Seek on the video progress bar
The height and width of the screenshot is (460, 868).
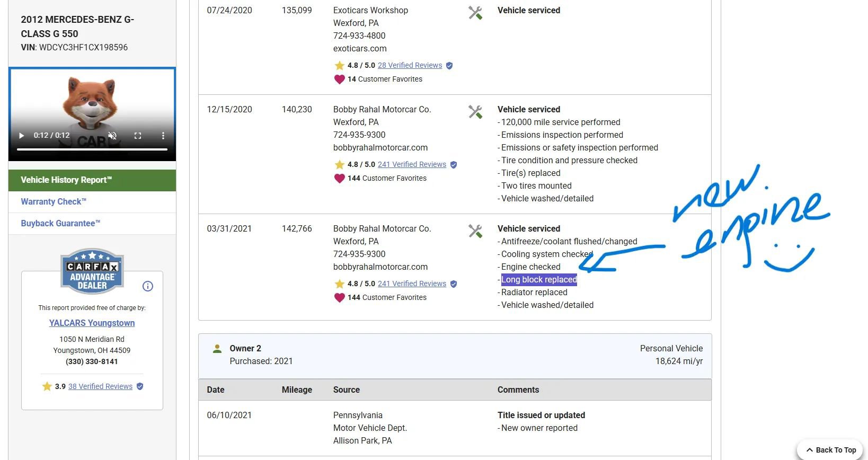[x=92, y=149]
